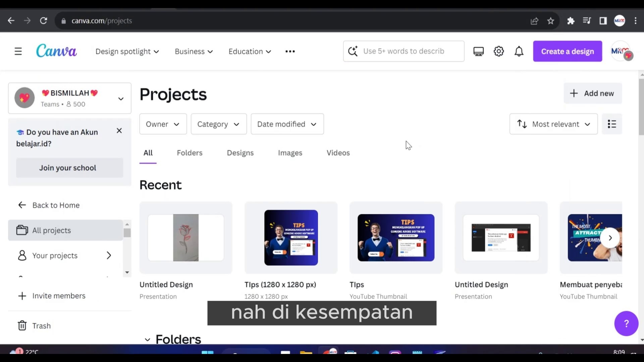
Task: Toggle the Chrome side panel
Action: click(603, 20)
